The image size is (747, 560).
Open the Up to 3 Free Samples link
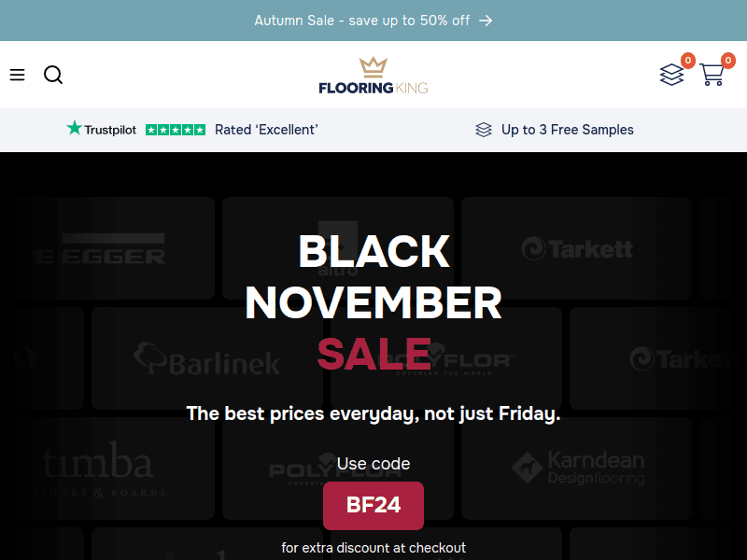pyautogui.click(x=567, y=130)
